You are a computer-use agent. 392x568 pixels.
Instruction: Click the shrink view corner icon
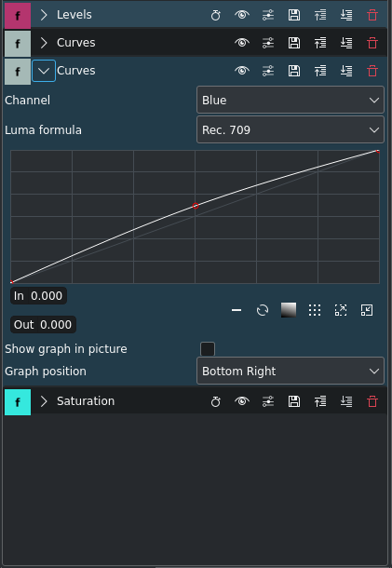pyautogui.click(x=367, y=310)
